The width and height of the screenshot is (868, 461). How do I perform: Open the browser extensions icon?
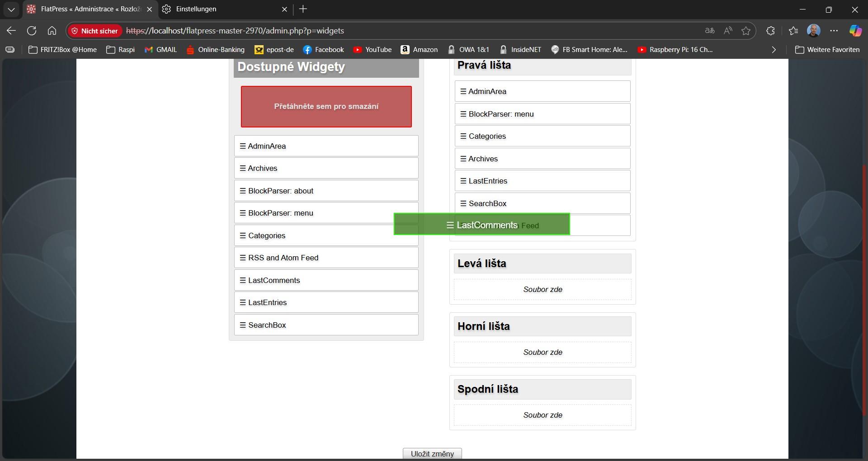point(770,31)
